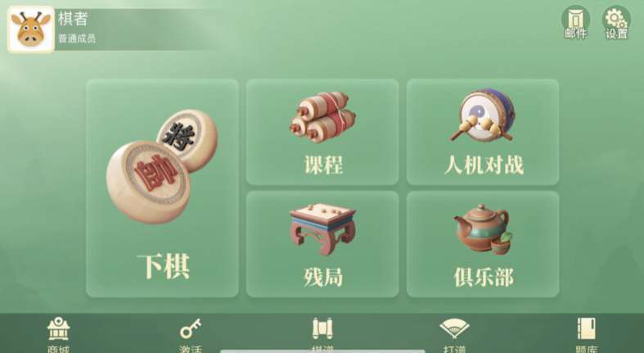This screenshot has width=644, height=353.
Task: Click the 残局 text label
Action: point(323,278)
